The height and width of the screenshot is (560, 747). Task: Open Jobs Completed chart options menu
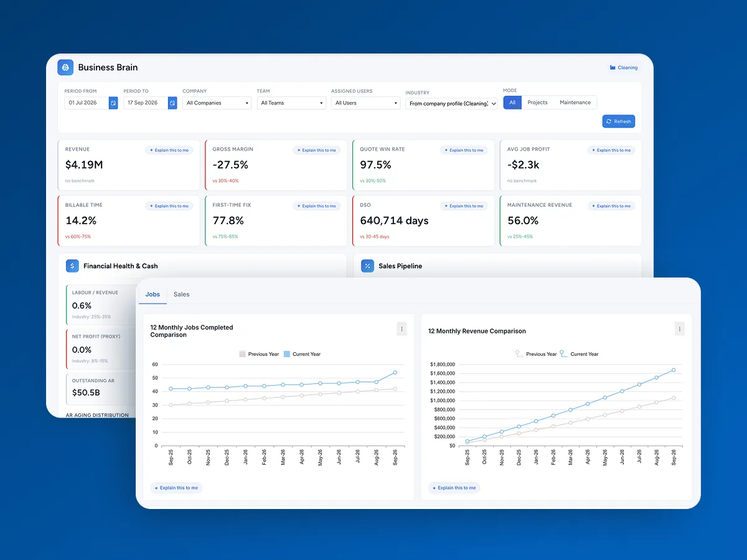402,329
